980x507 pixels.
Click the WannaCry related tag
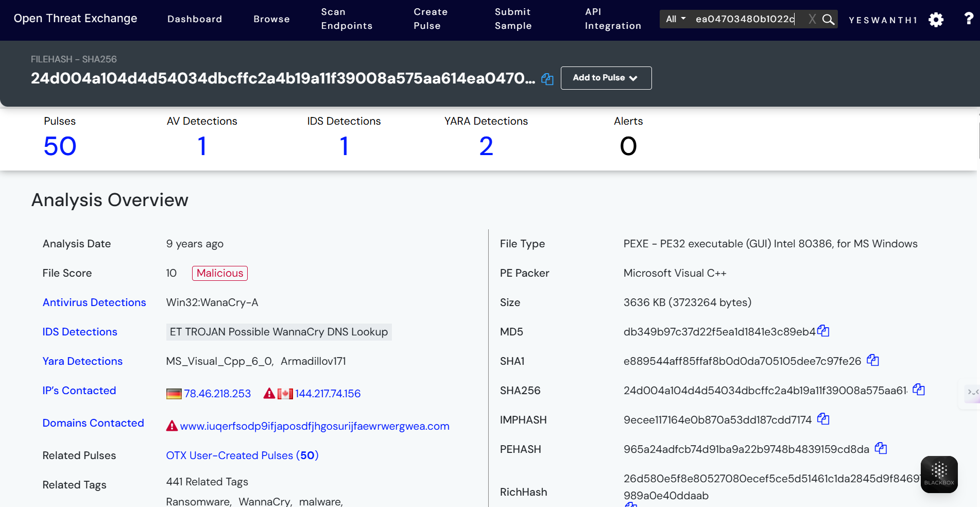pos(264,501)
